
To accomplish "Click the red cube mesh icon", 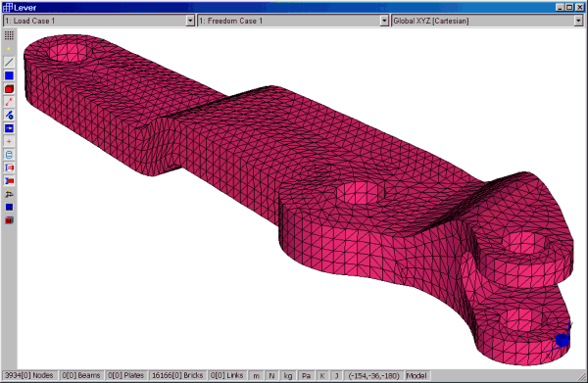I will click(9, 220).
